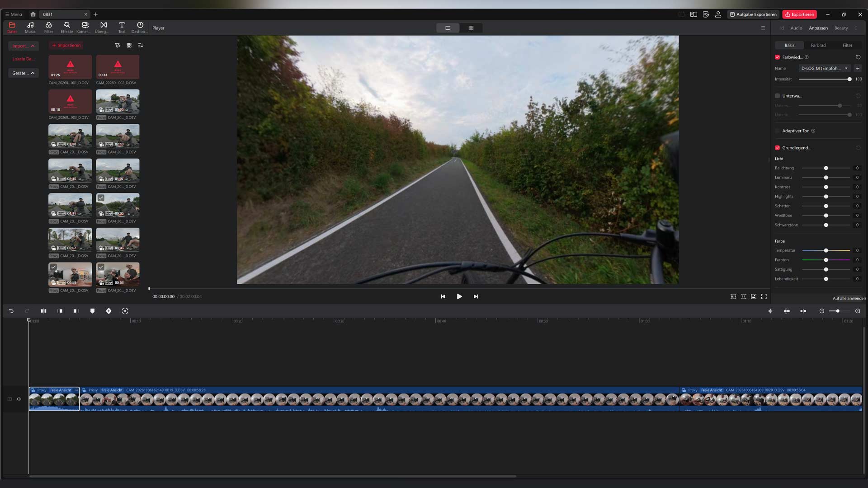Viewport: 868px width, 488px height.
Task: Enable the Unterwa... checkbox
Action: 778,96
